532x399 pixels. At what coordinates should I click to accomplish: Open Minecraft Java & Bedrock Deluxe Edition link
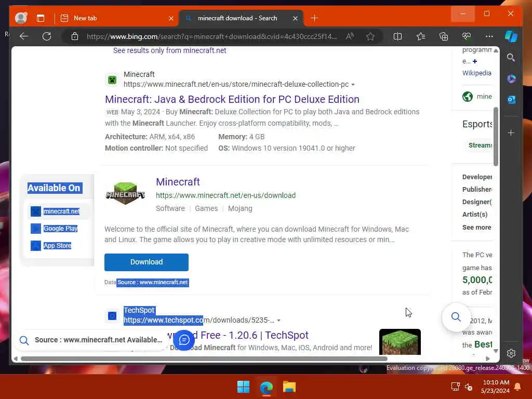click(x=232, y=99)
